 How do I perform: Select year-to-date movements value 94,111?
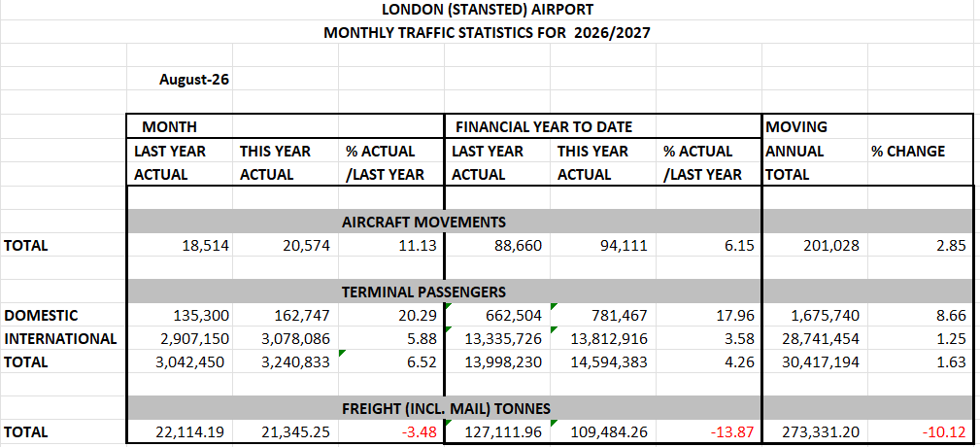603,245
